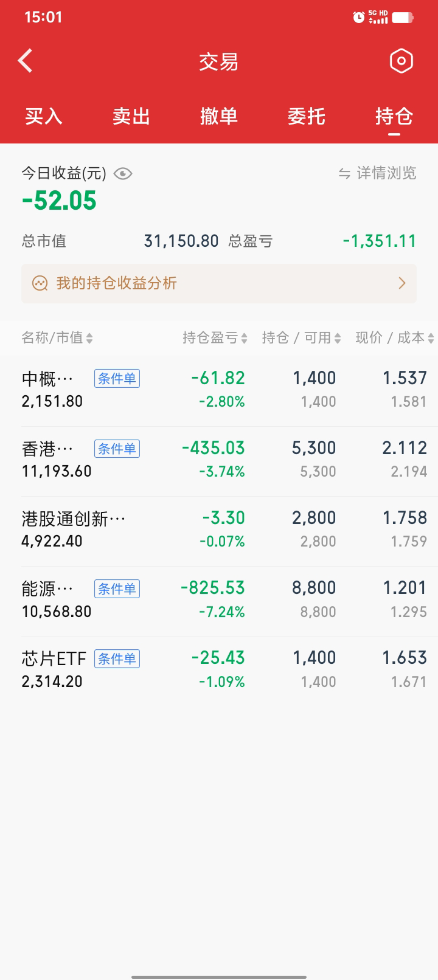Viewport: 438px width, 980px height.
Task: Open the 条件单 tag on 香港 row
Action: point(117,449)
